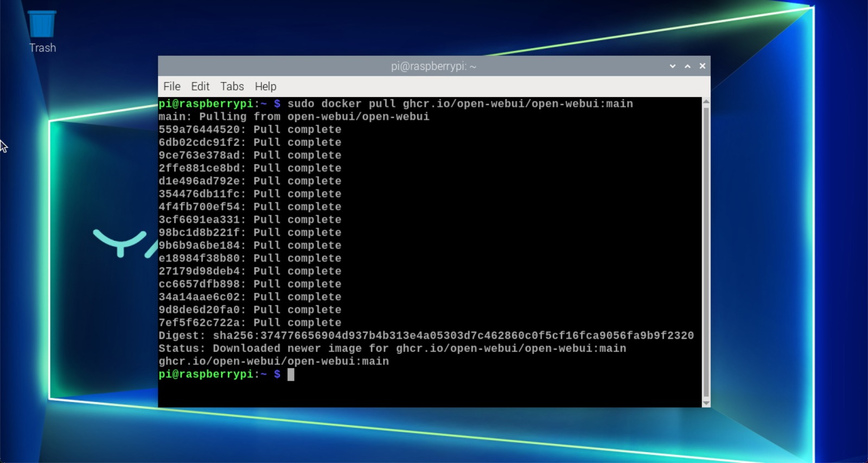Click layer 4f4fb700ef54 line
Image resolution: width=868 pixels, height=463 pixels.
250,207
